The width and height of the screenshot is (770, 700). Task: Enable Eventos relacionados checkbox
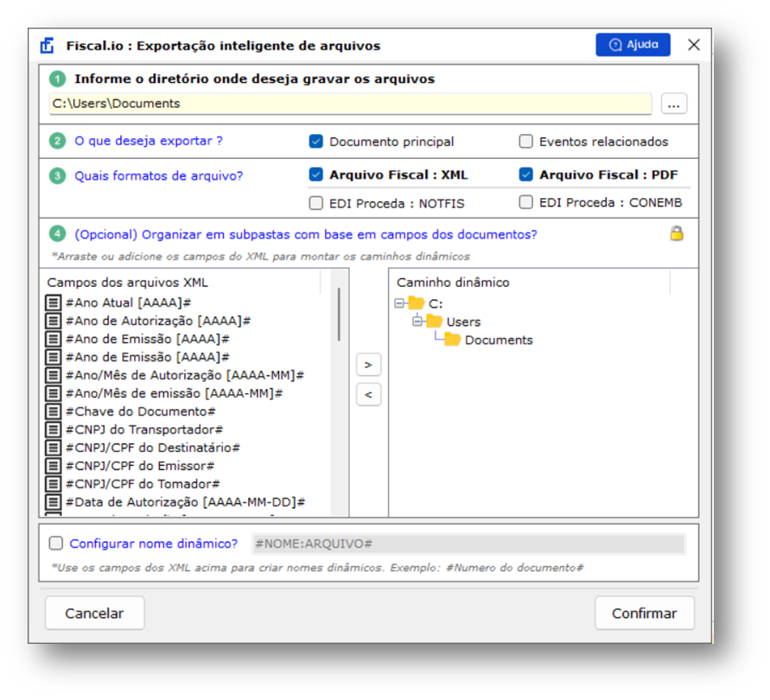pos(526,142)
